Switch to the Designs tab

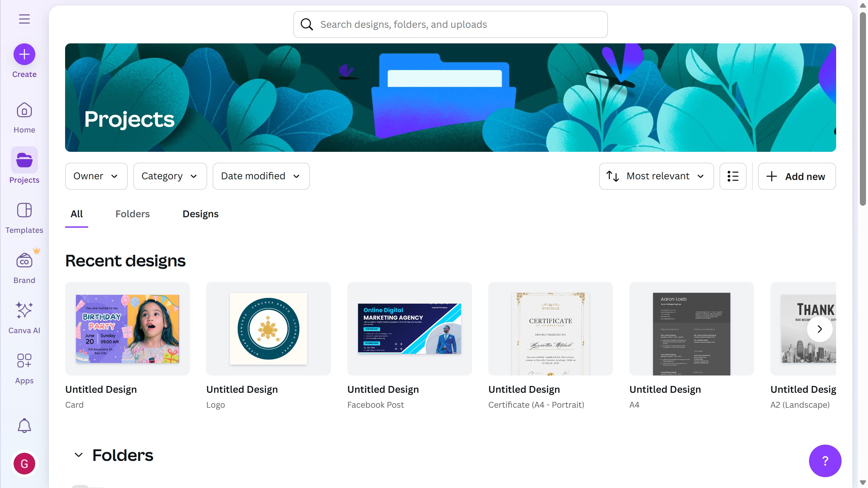pos(200,214)
